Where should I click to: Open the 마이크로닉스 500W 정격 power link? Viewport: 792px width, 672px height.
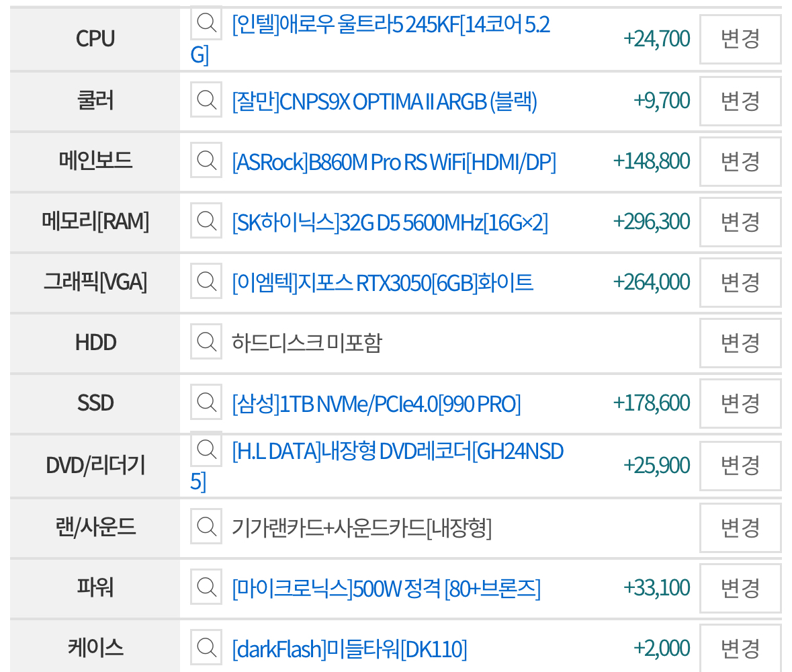pyautogui.click(x=386, y=589)
